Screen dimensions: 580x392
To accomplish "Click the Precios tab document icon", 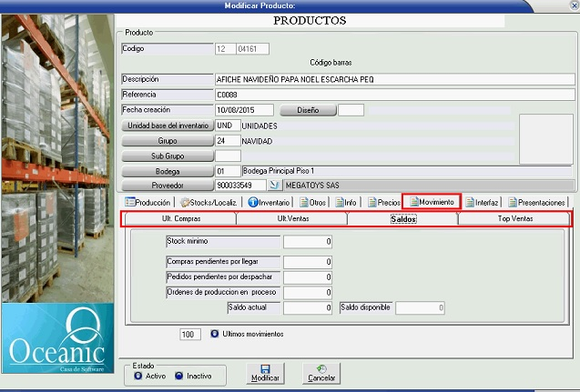I will tap(371, 202).
